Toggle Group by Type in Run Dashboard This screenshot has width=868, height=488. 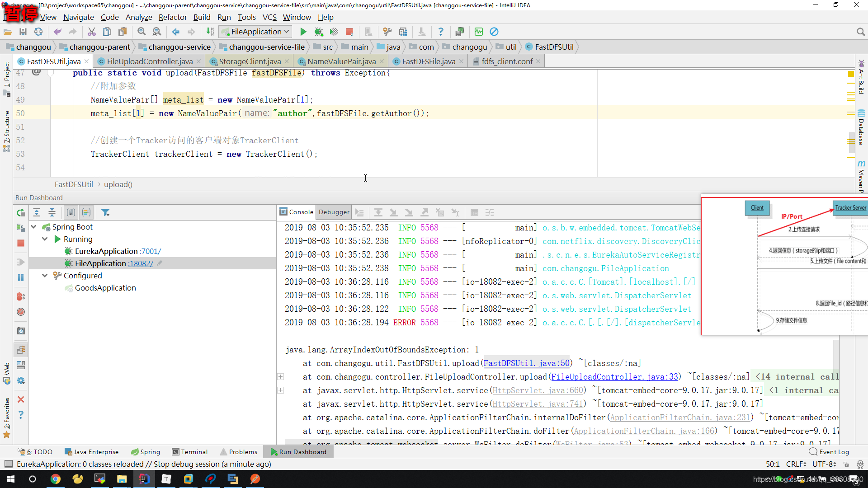(71, 212)
